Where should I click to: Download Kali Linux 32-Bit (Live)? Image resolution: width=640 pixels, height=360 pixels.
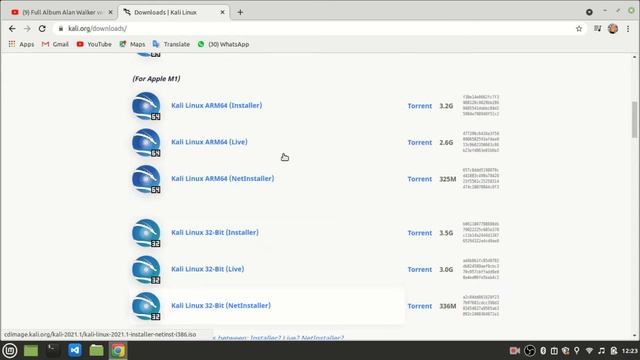click(208, 269)
